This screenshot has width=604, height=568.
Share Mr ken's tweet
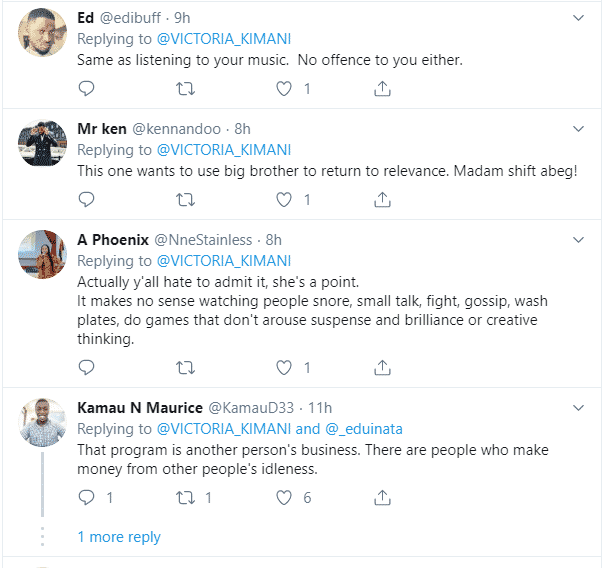coord(382,200)
